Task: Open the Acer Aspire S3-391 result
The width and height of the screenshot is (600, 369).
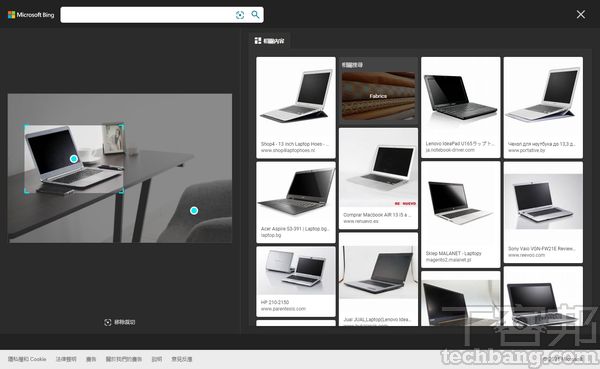Action: point(296,202)
